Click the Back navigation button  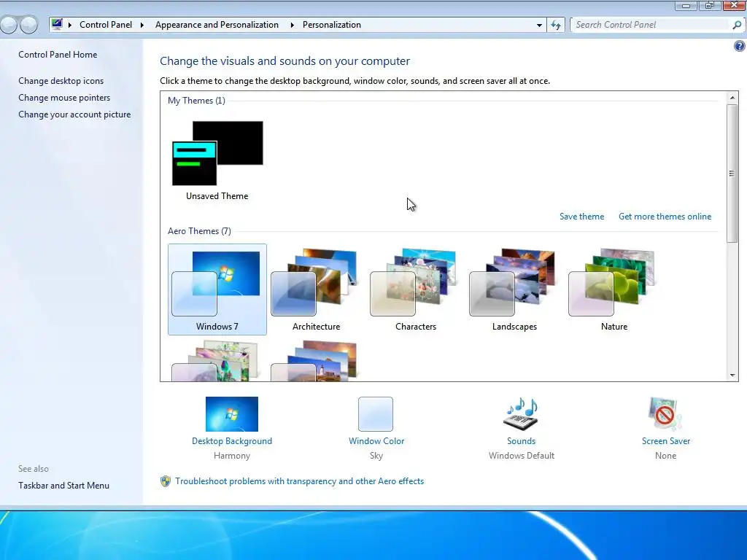pos(9,25)
